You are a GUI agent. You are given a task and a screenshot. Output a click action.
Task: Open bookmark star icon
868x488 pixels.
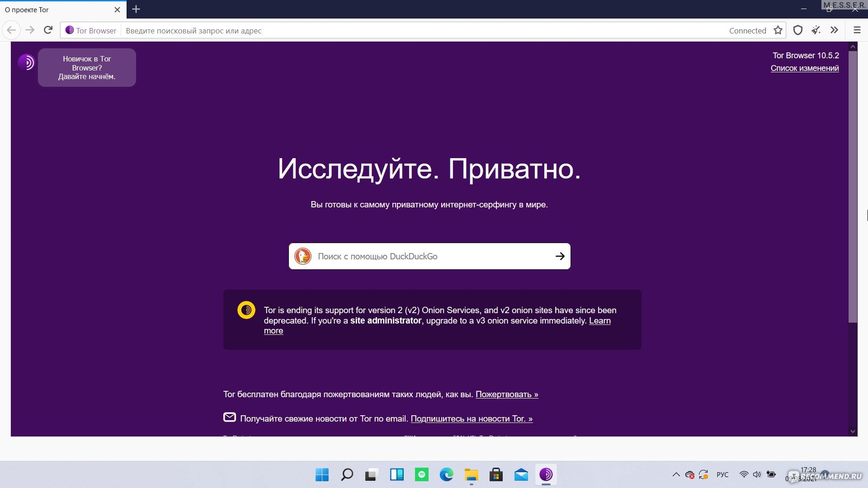(x=778, y=30)
